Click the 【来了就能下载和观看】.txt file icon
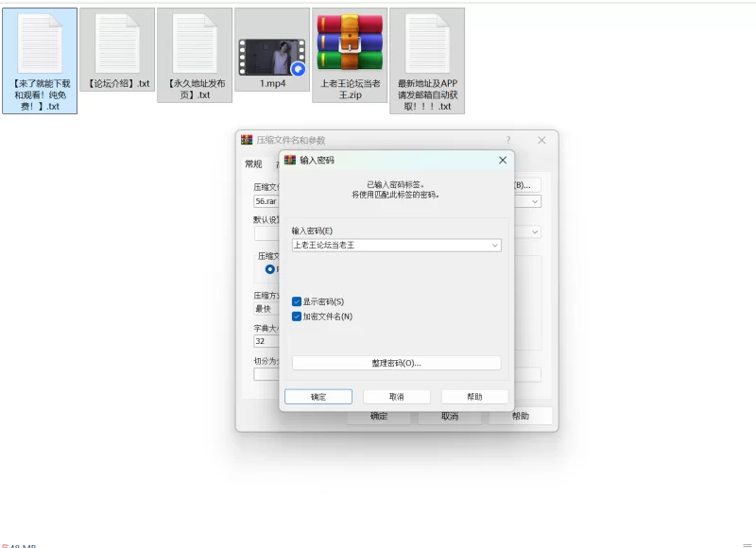The width and height of the screenshot is (756, 548). [40, 44]
